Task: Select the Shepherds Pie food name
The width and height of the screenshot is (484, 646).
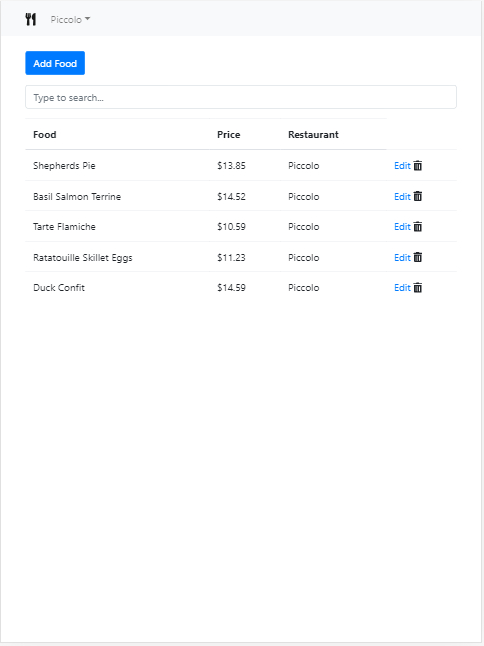Action: [x=64, y=166]
